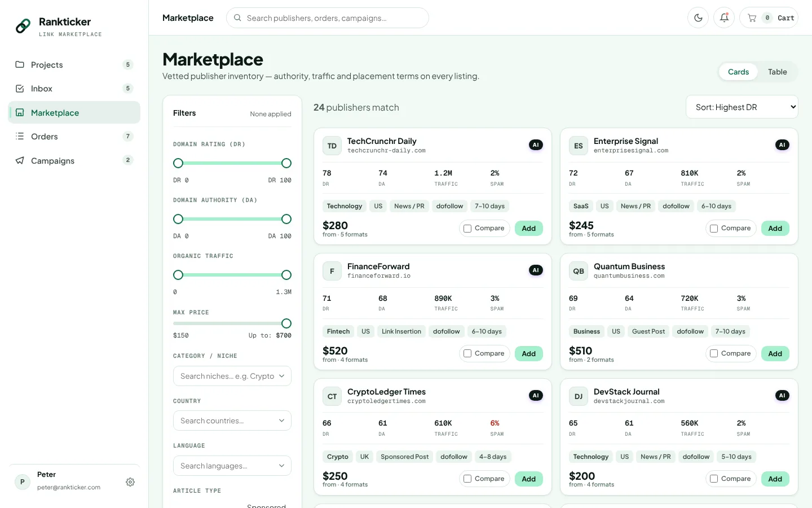Check Compare for Enterprise Signal
This screenshot has width=812, height=508.
[x=714, y=229]
